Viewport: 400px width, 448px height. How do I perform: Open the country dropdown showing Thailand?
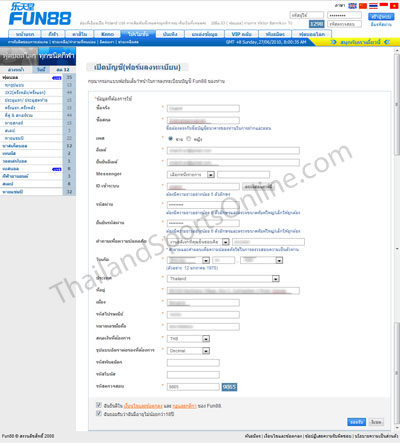tap(223, 278)
